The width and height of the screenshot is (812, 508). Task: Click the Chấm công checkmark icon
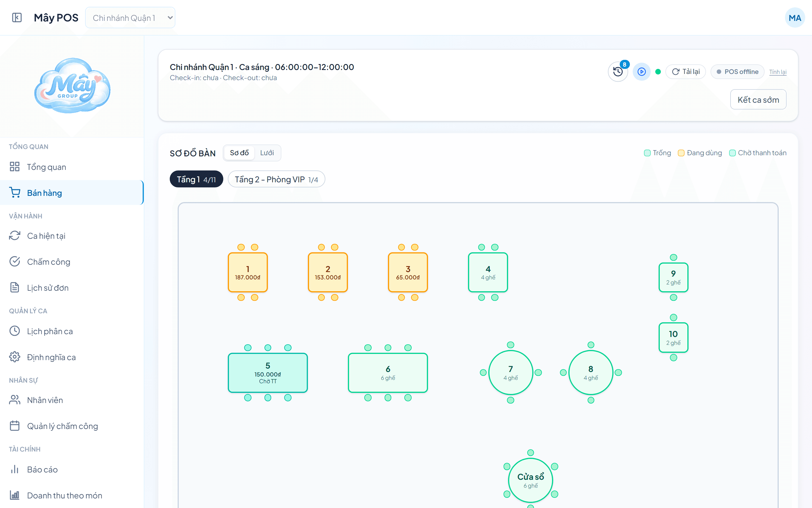14,261
